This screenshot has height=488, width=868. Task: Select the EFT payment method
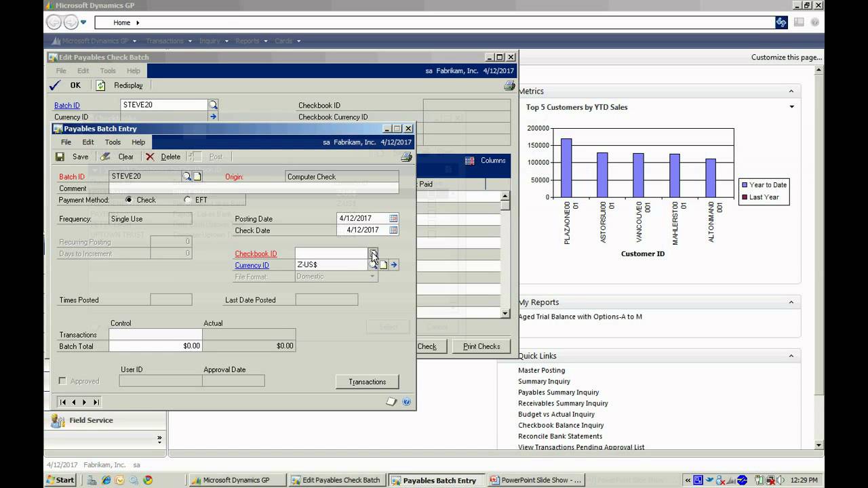pos(187,200)
